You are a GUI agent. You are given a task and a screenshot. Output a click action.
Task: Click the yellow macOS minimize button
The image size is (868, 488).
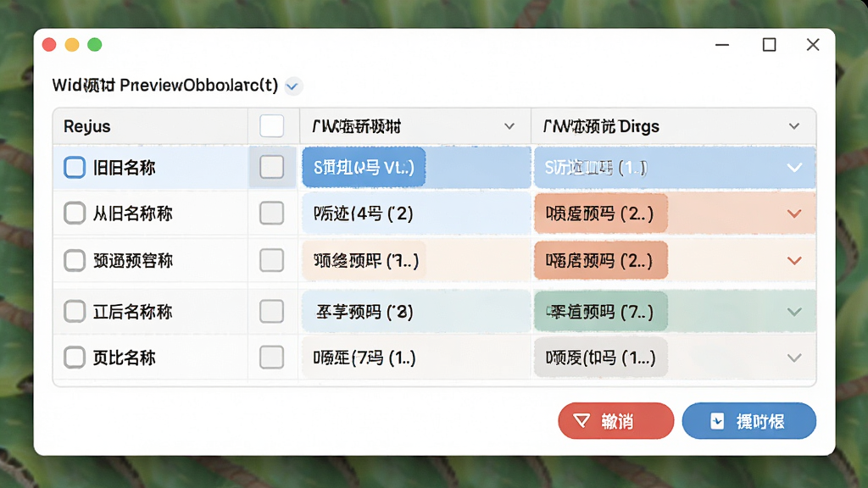pyautogui.click(x=72, y=44)
